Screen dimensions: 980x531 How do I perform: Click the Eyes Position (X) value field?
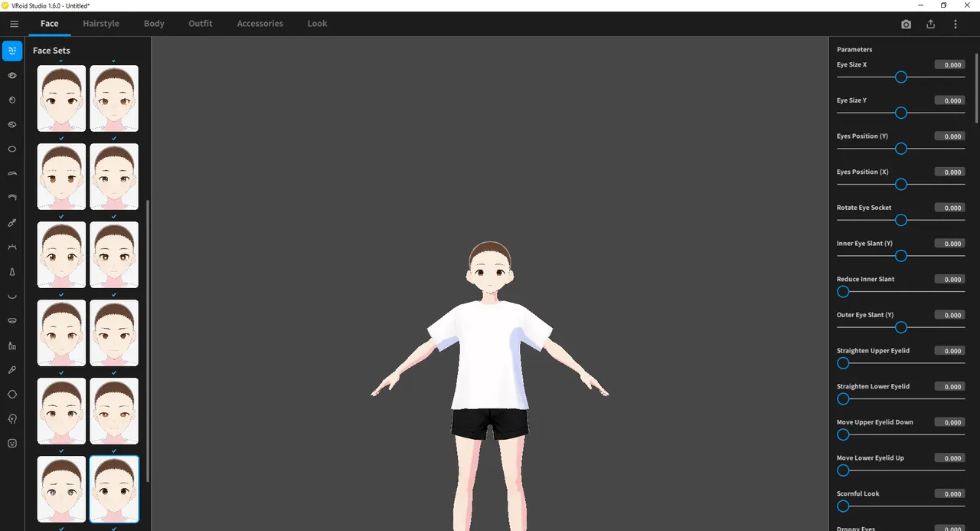click(x=949, y=172)
